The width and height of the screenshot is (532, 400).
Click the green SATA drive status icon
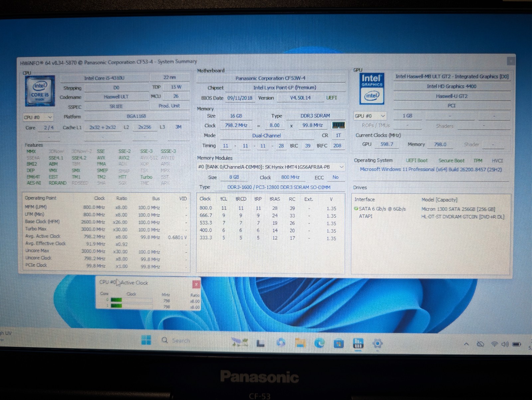[x=356, y=209]
